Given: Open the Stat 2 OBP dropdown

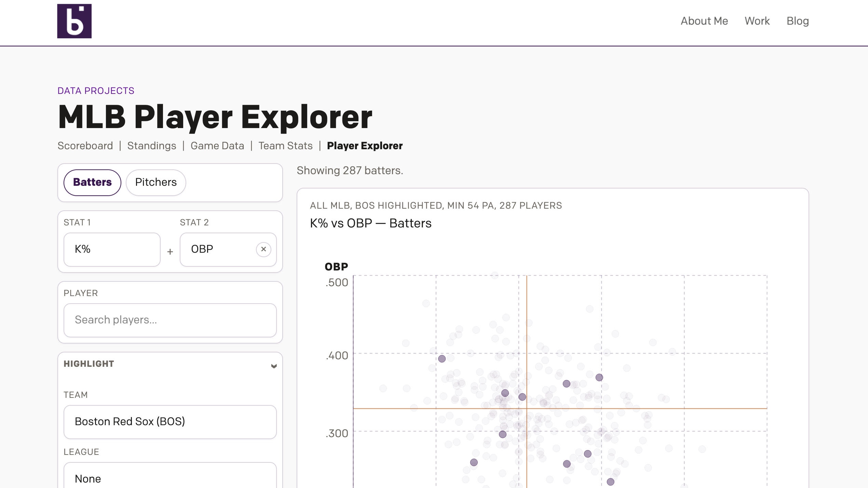Looking at the screenshot, I should point(219,249).
